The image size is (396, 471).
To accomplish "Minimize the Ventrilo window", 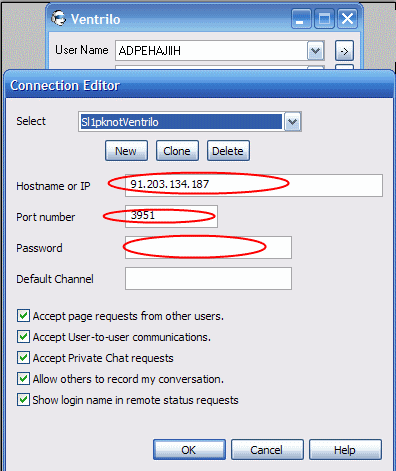I will point(301,19).
